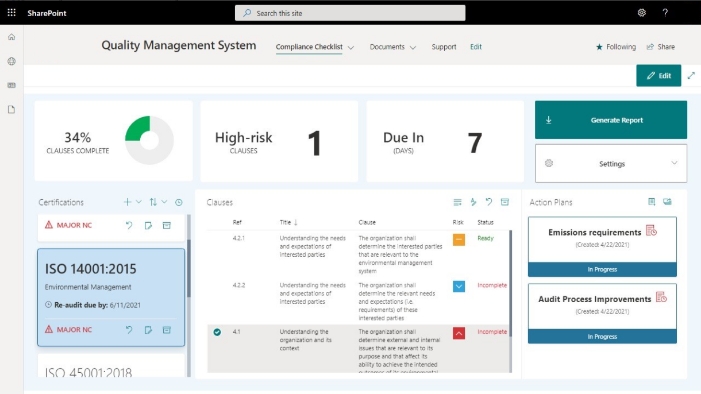The image size is (701, 394).
Task: Open the Audit Process Improvements plan title
Action: point(595,299)
